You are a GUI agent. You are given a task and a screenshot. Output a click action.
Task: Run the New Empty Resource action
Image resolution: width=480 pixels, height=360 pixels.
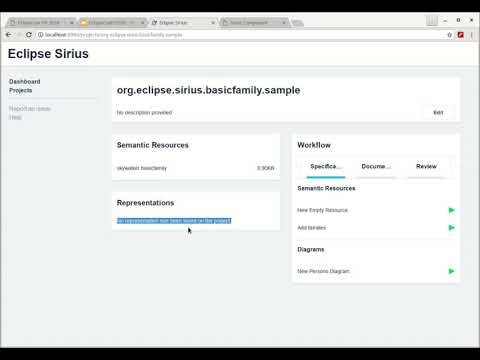pyautogui.click(x=451, y=210)
